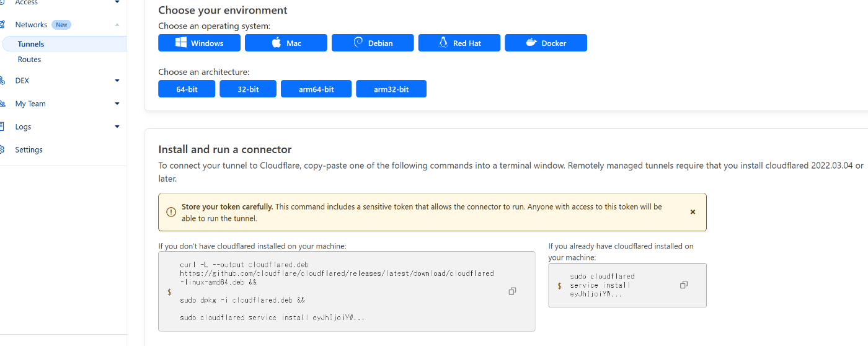Screen dimensions: 868x346
Task: Click the 'Choose your environment' heading
Action: (x=223, y=10)
